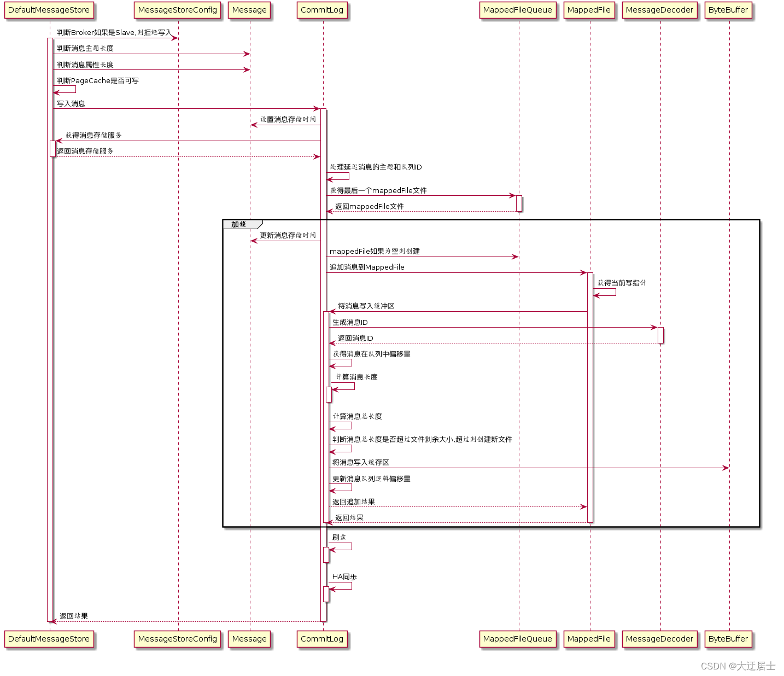This screenshot has height=676, width=784.
Task: Click the self-call label '计算消息总长度'
Action: [x=358, y=416]
